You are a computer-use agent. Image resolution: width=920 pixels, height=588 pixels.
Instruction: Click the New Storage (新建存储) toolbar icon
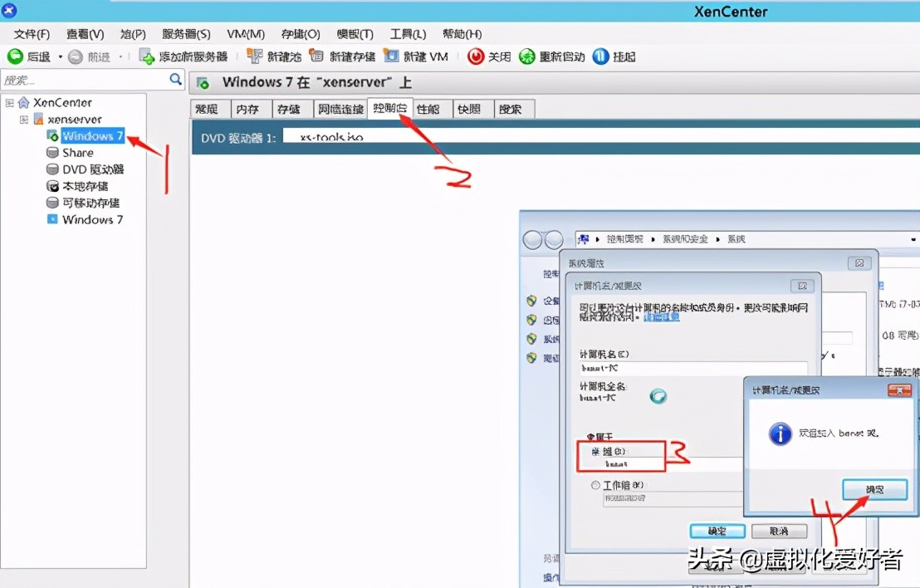pyautogui.click(x=317, y=56)
